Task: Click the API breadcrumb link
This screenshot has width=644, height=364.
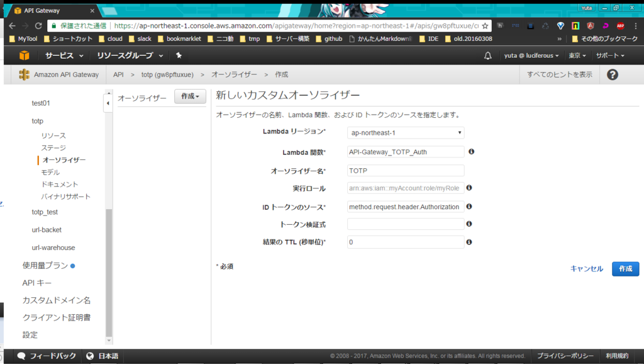Action: tap(118, 74)
